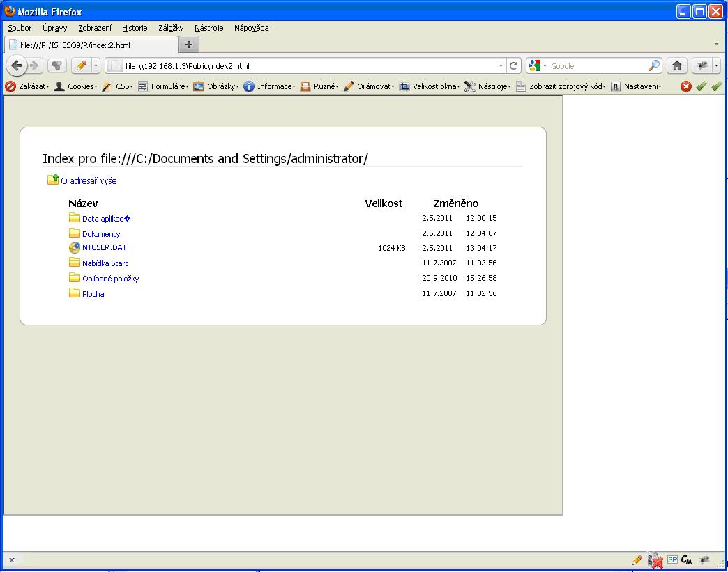Open a new tab with plus button
The width and height of the screenshot is (728, 572).
[x=189, y=45]
